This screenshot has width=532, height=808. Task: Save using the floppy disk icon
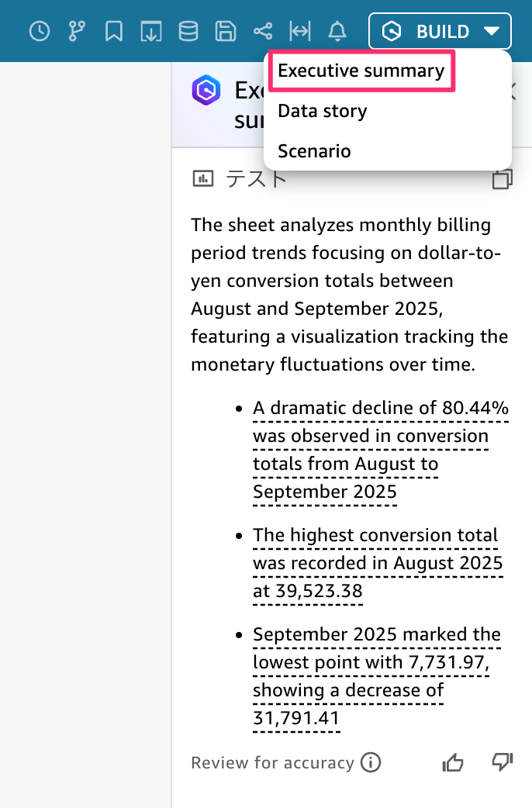[225, 32]
